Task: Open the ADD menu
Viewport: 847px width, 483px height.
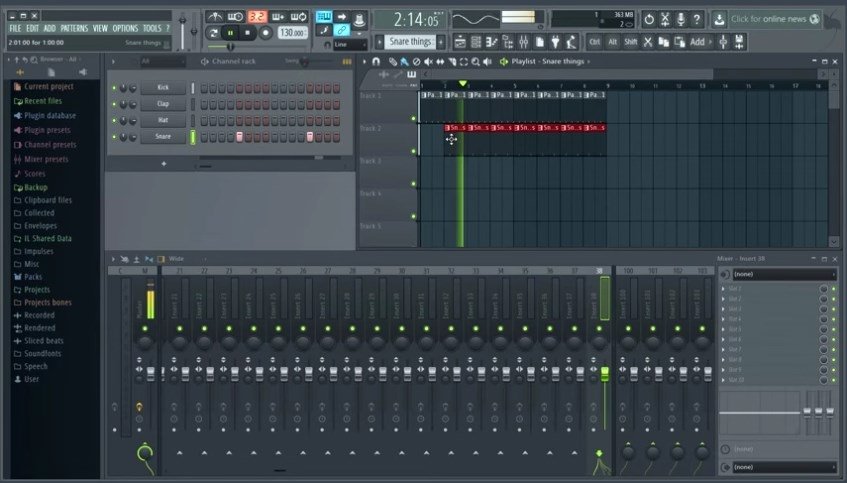Action: point(50,28)
